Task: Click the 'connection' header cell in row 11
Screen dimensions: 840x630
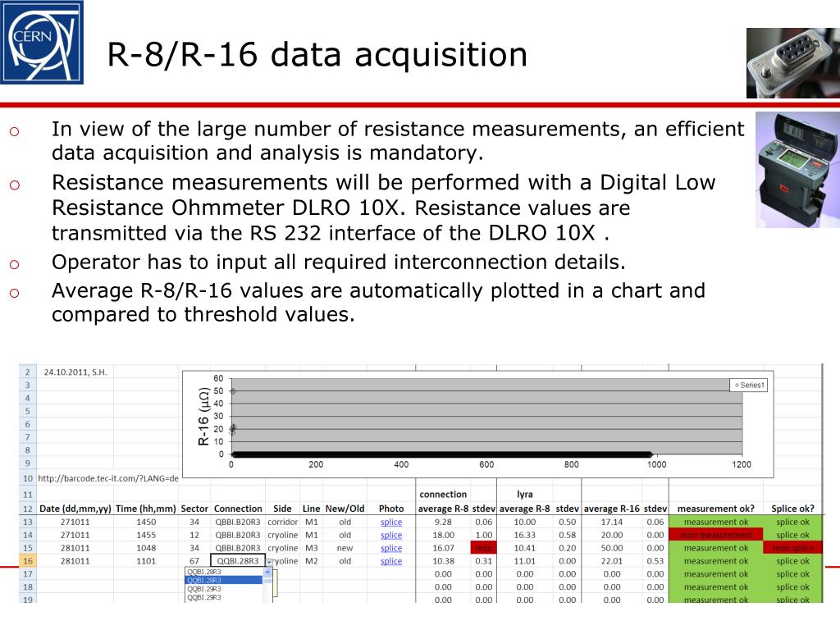Action: click(443, 494)
